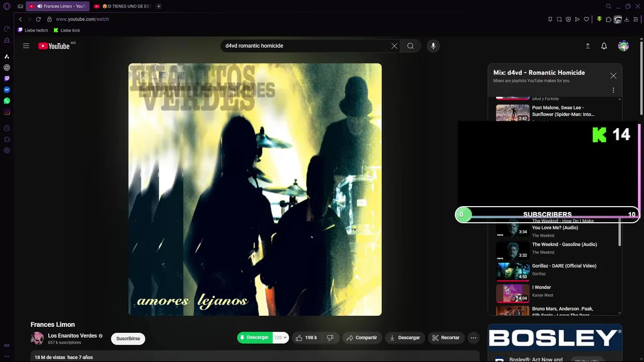Dislike the video
The height and width of the screenshot is (362, 644).
(x=331, y=338)
